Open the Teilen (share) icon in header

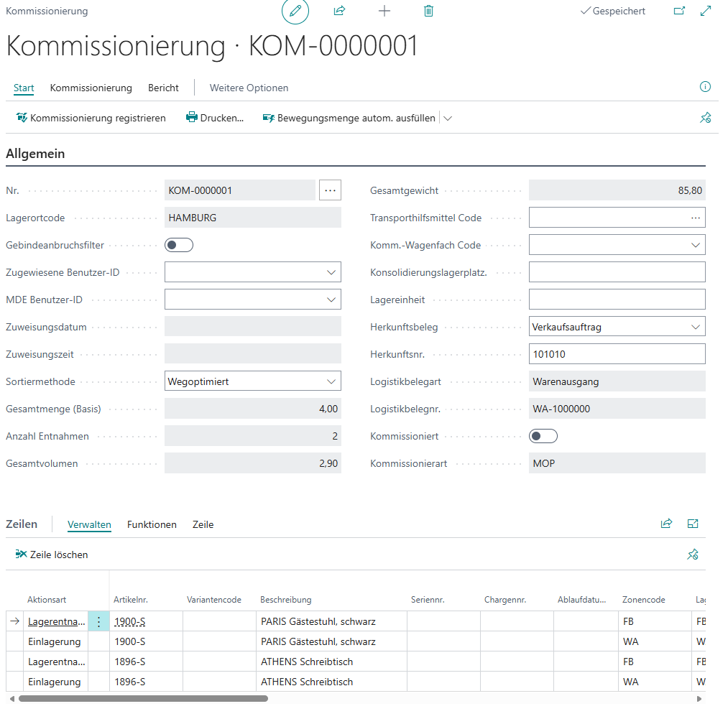339,11
